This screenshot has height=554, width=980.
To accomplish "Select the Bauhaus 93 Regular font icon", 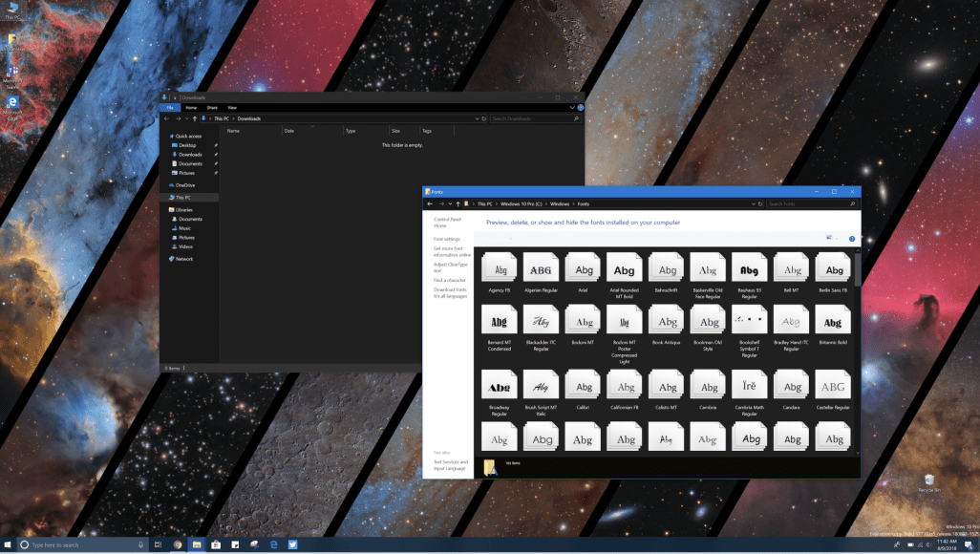I will point(752,270).
